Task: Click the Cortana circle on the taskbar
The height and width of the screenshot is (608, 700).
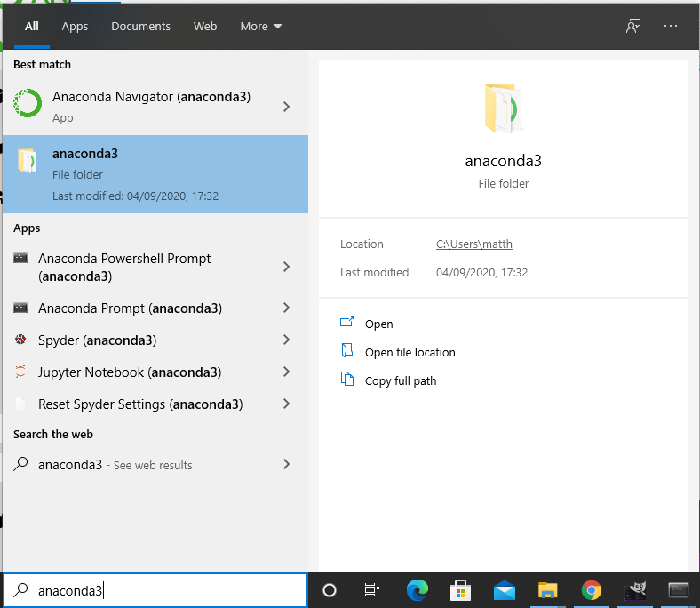Action: pyautogui.click(x=329, y=590)
